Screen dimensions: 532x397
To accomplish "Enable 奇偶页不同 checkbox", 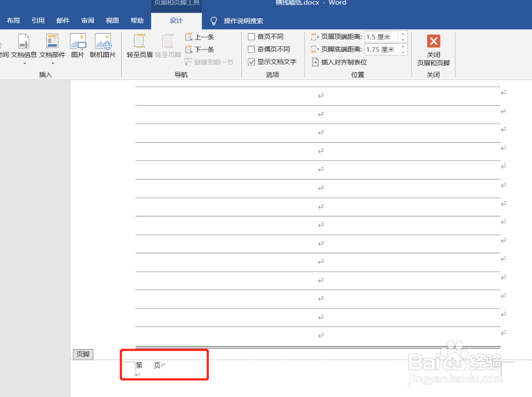I will click(x=251, y=49).
